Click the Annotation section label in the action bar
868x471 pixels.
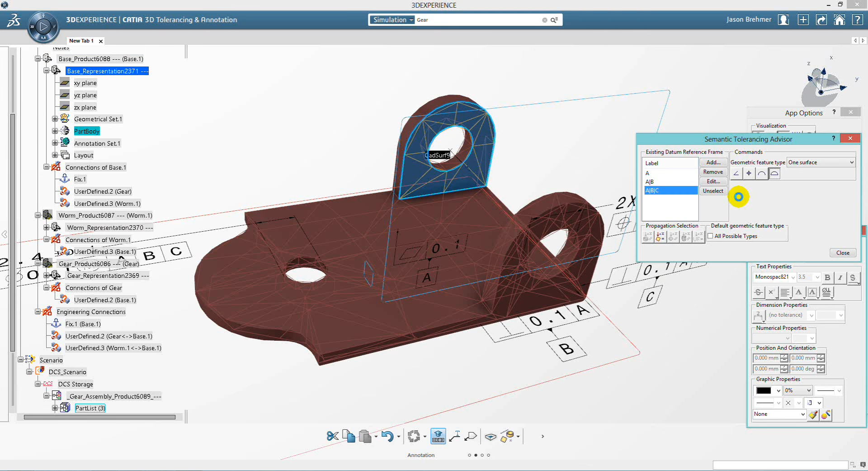click(x=421, y=455)
